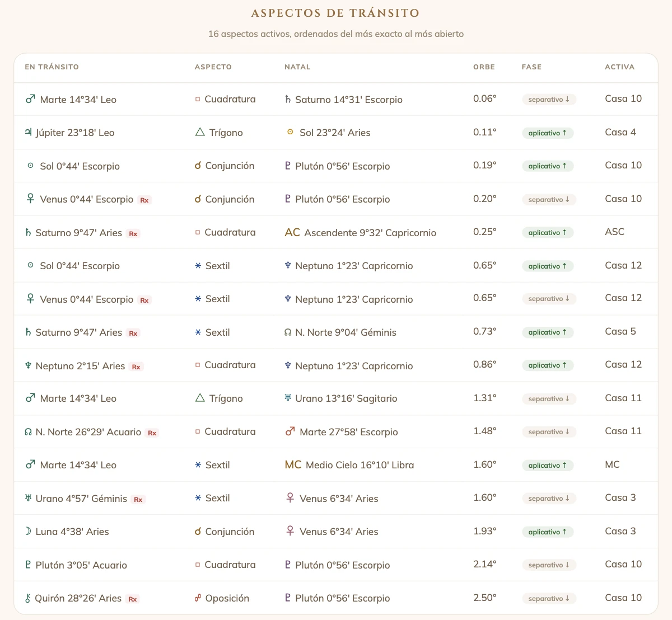Click the node glyph beside N. Norte 9°04' Géminis
Viewport: 672px width, 620px height.
(x=288, y=332)
